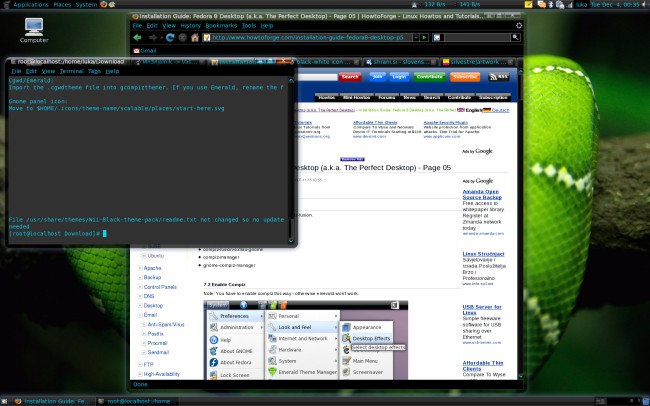Open the Applications menu in top panel

[x=32, y=5]
